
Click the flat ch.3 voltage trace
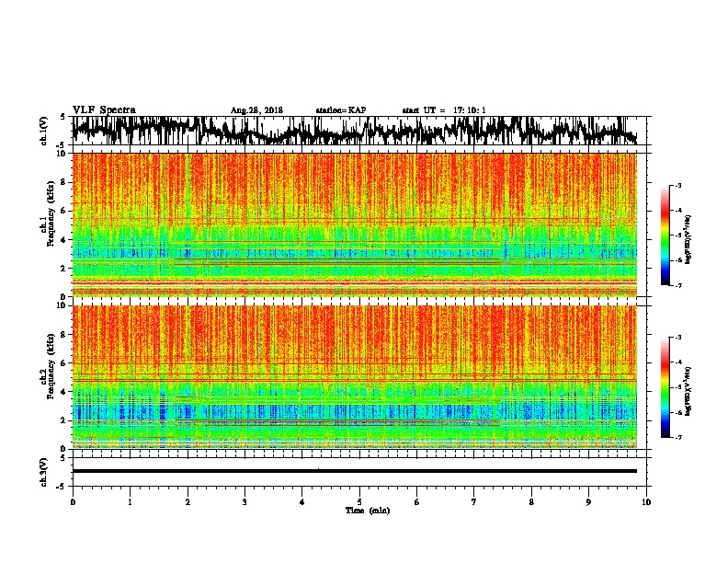pyautogui.click(x=354, y=471)
